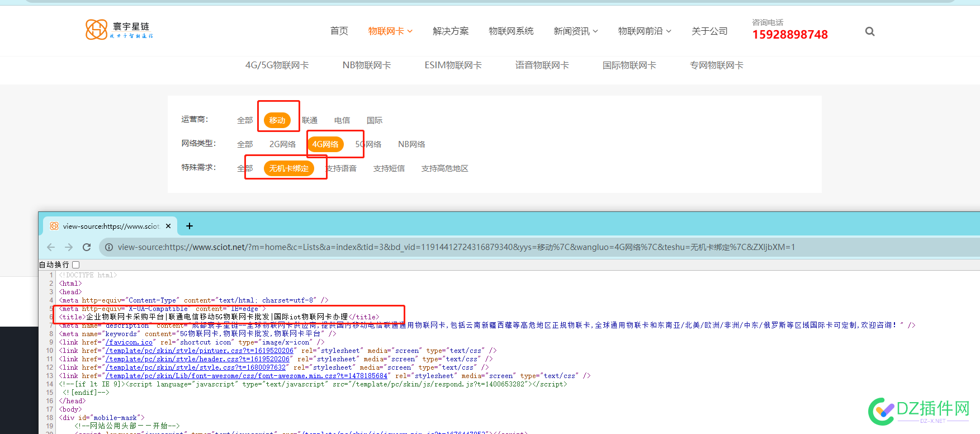980x434 pixels.
Task: Choose 国际 operator filter
Action: tap(375, 120)
